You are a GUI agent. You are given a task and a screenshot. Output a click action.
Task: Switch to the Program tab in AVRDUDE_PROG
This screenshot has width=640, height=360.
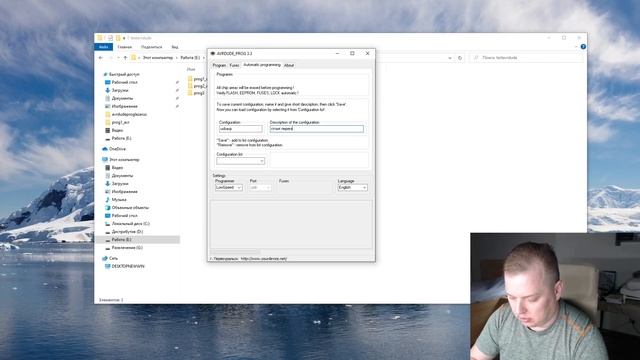[219, 65]
